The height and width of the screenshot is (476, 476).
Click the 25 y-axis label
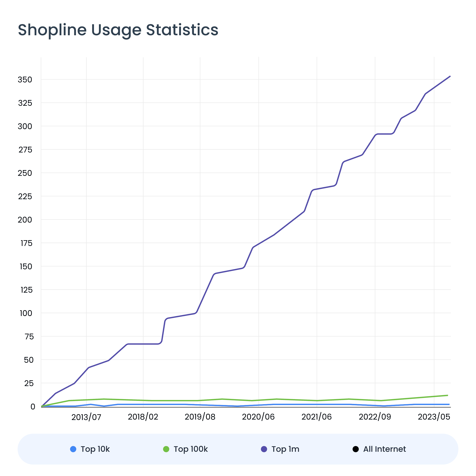[x=29, y=383]
